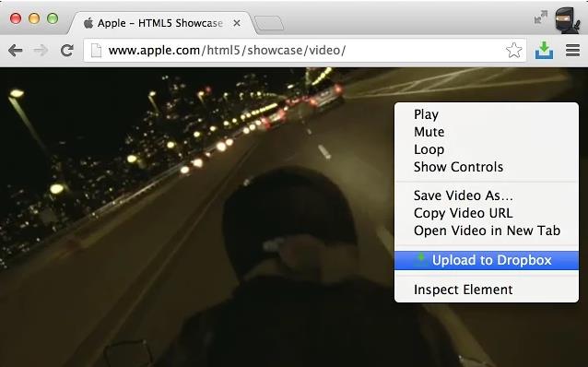Open Chrome hamburger menu
This screenshot has width=588, height=367.
click(572, 51)
